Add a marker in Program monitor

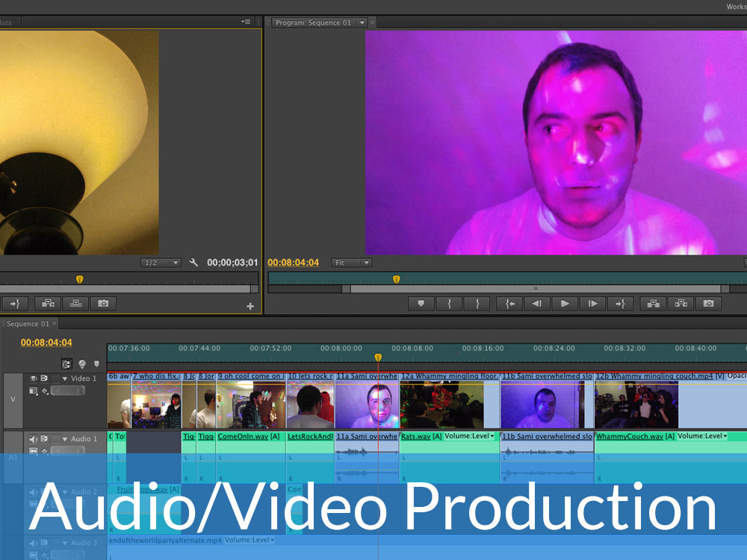pos(421,303)
